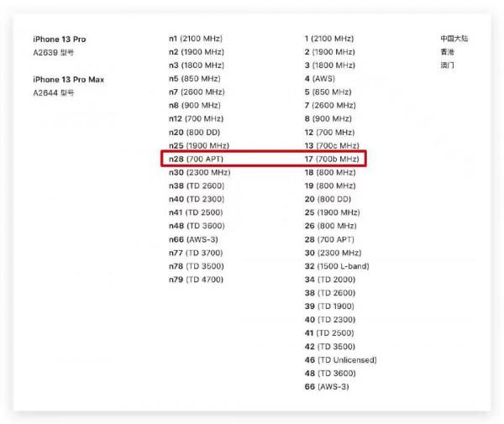Click the n3 (1800 MHz) entry
Screen dimensions: 504x424
coord(197,65)
